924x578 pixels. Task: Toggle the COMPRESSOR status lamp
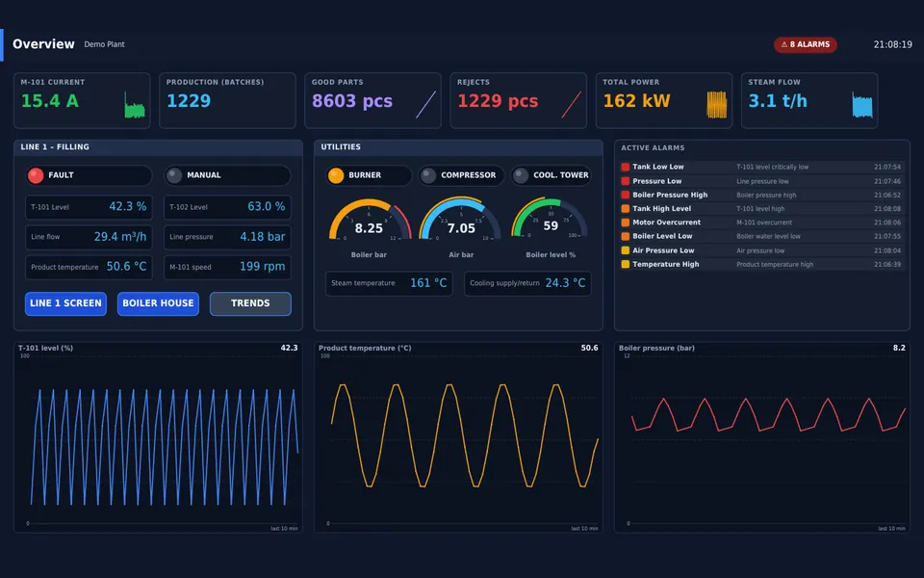click(x=428, y=175)
